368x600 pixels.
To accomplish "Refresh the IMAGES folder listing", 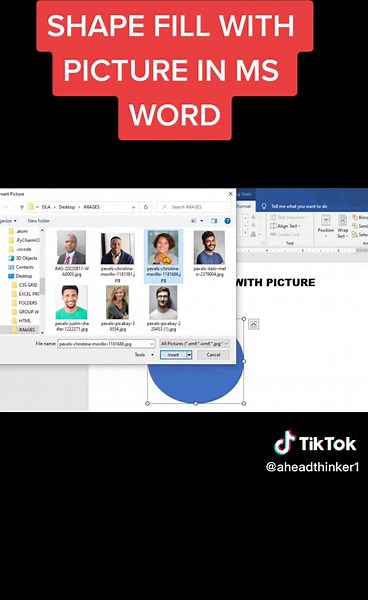I will 146,207.
